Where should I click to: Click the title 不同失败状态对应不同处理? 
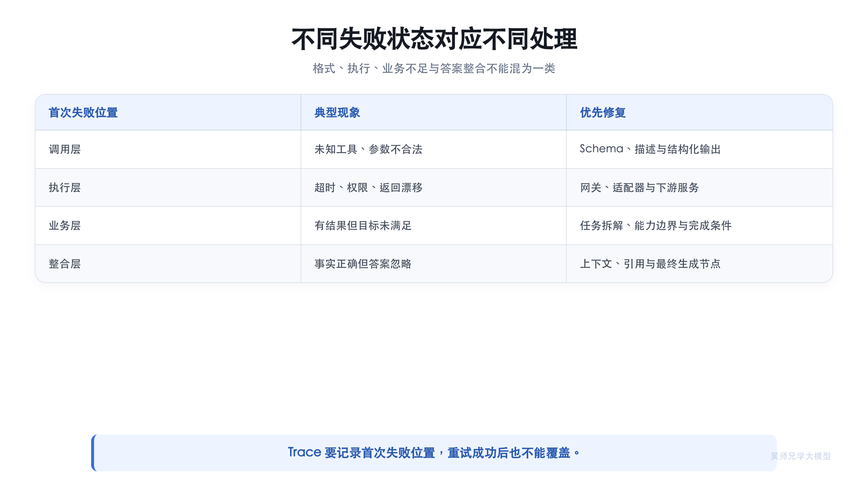[x=434, y=39]
